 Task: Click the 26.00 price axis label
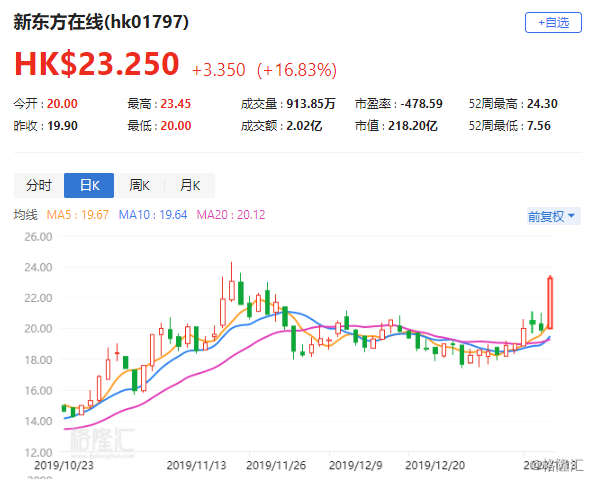tap(38, 237)
